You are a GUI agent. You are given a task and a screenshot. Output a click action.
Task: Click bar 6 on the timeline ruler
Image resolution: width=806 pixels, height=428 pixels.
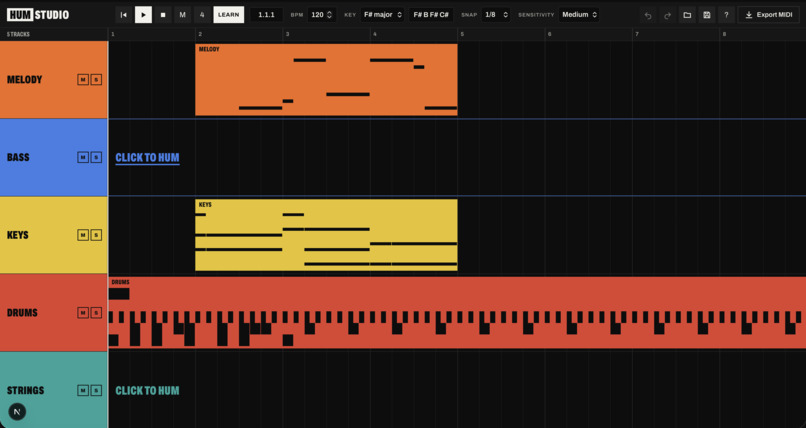tap(549, 34)
